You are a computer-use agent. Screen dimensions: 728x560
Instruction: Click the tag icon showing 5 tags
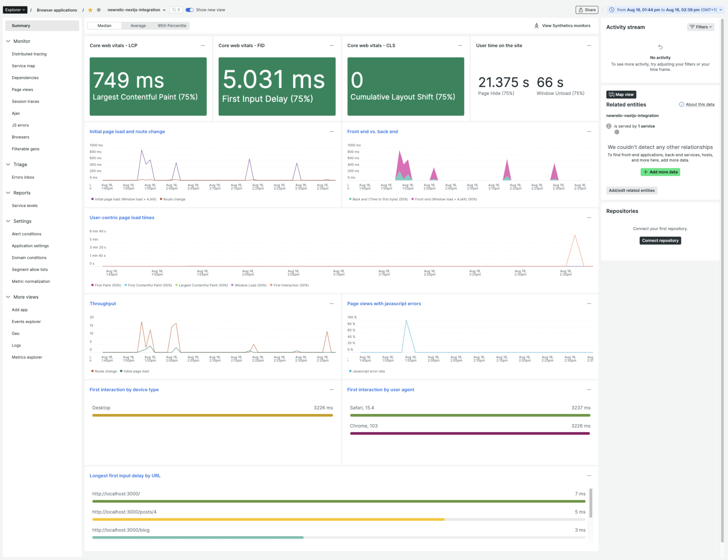176,10
